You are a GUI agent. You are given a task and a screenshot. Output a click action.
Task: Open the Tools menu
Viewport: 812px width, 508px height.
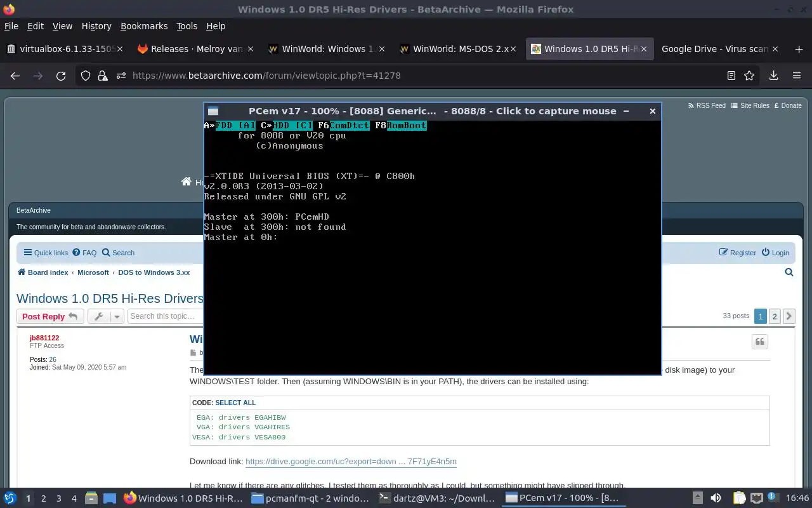[187, 26]
